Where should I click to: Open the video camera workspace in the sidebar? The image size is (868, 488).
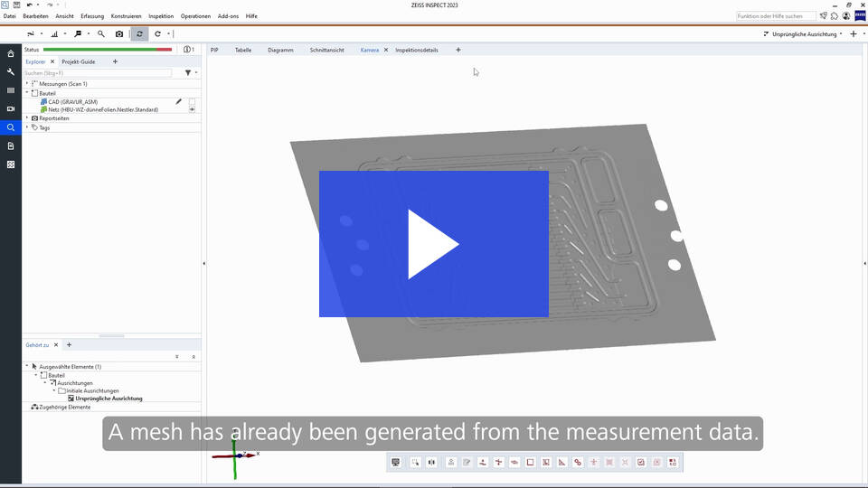(x=11, y=109)
